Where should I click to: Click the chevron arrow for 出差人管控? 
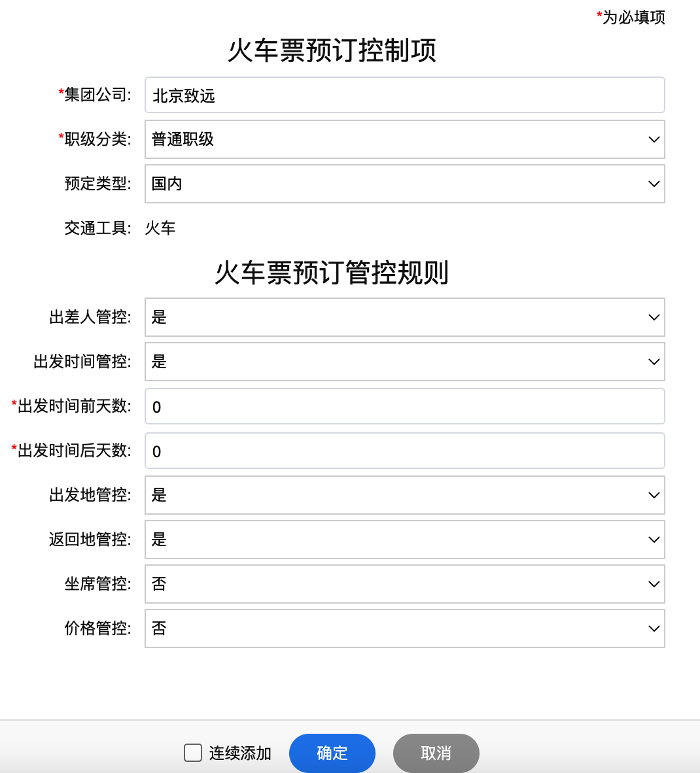(654, 317)
